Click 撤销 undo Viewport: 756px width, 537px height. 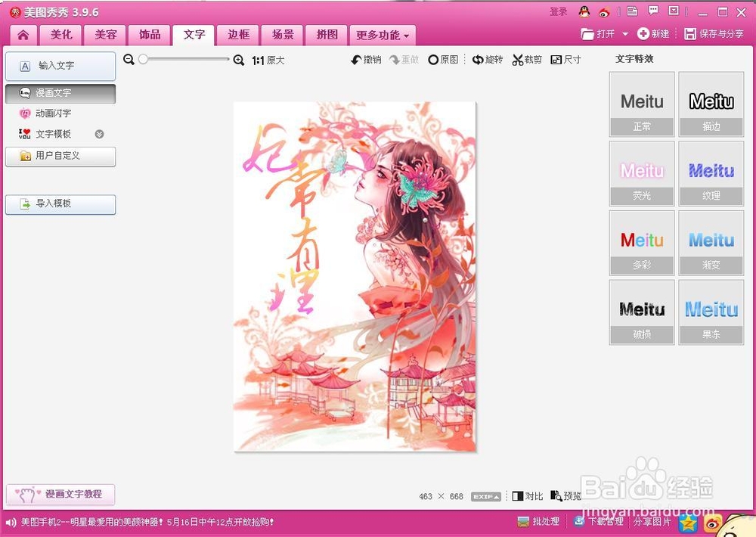click(366, 60)
